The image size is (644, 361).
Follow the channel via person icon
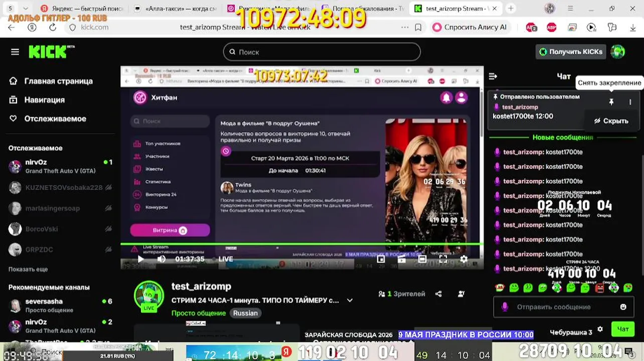click(461, 294)
